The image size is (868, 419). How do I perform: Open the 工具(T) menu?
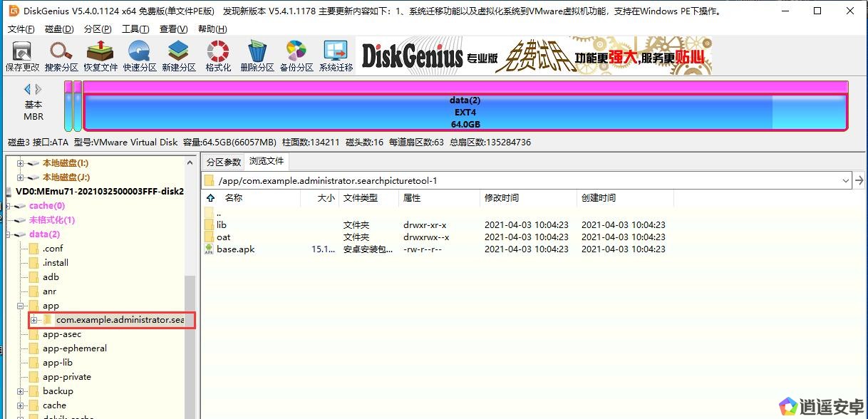point(135,29)
